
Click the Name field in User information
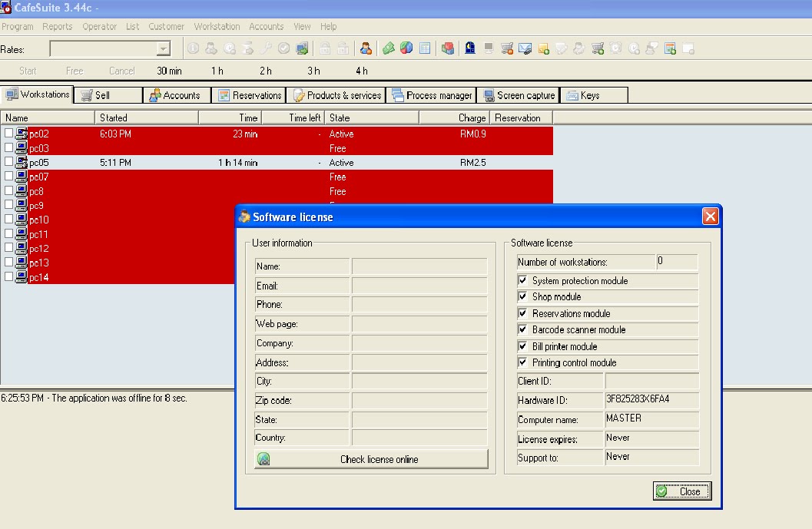(x=419, y=266)
